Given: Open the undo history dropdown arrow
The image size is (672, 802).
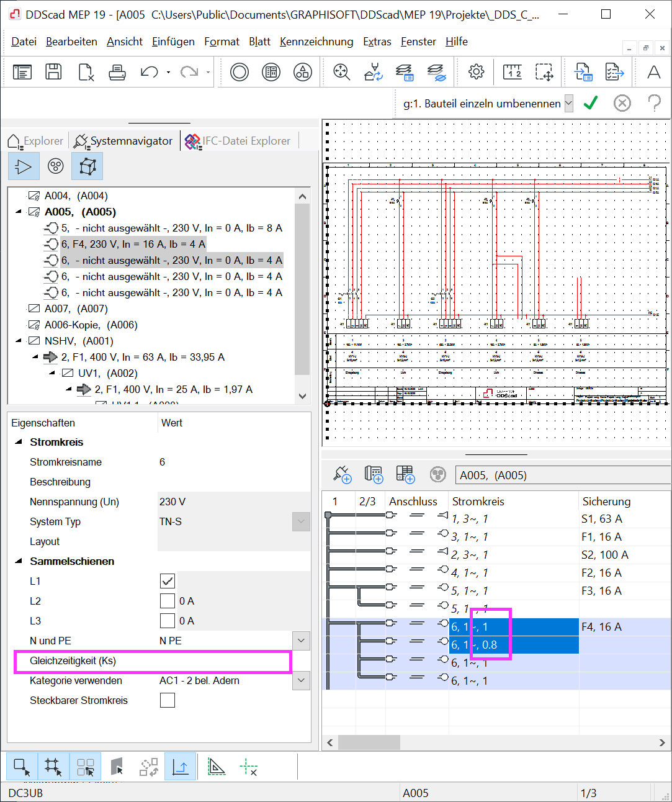Looking at the screenshot, I should coord(168,73).
